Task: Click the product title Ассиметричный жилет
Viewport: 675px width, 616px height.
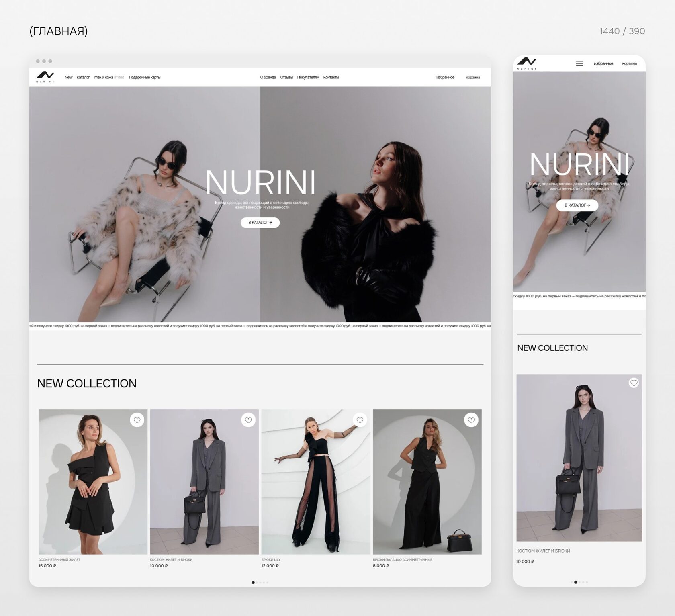Action: click(59, 559)
